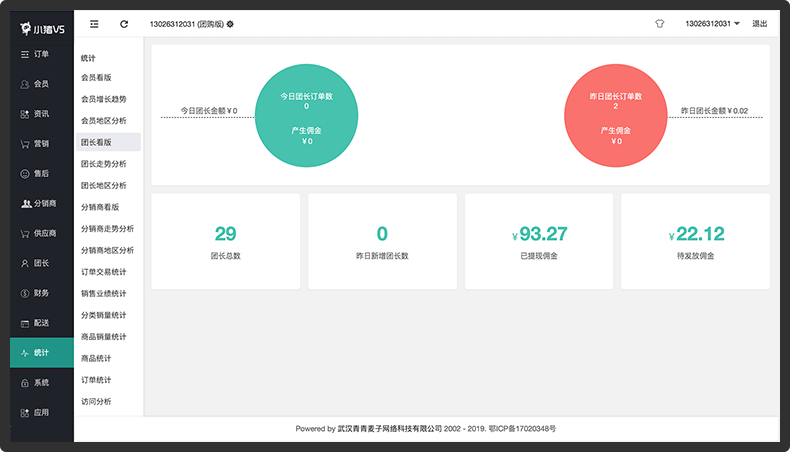Viewport: 790px width, 452px height.
Task: Click the theme shirt icon
Action: click(x=660, y=24)
